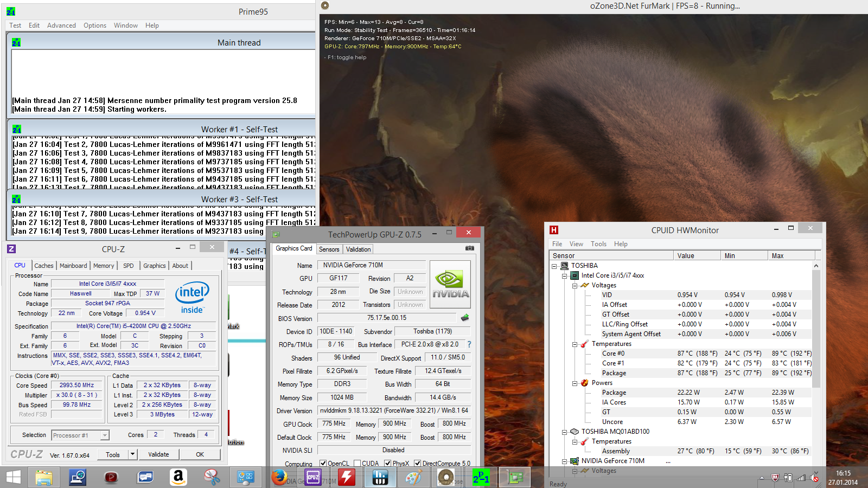Collapse the Intel Core i3/i5/i7 4xxx node
Viewport: 868px width, 488px height.
564,275
